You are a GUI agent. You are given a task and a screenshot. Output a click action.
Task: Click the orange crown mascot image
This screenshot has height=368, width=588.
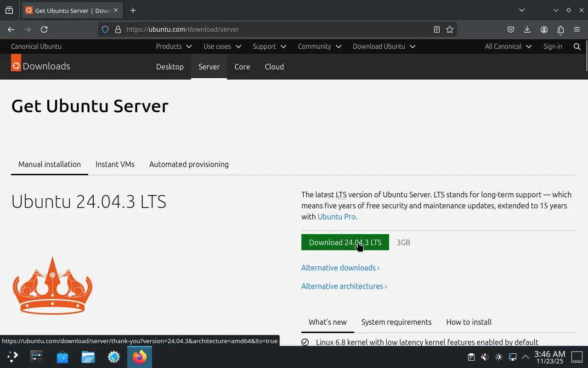[52, 285]
